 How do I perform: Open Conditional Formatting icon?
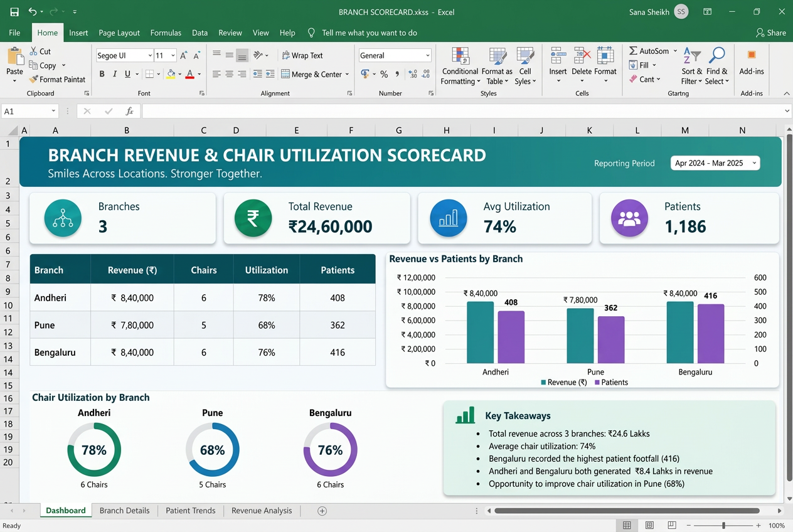[x=460, y=56]
